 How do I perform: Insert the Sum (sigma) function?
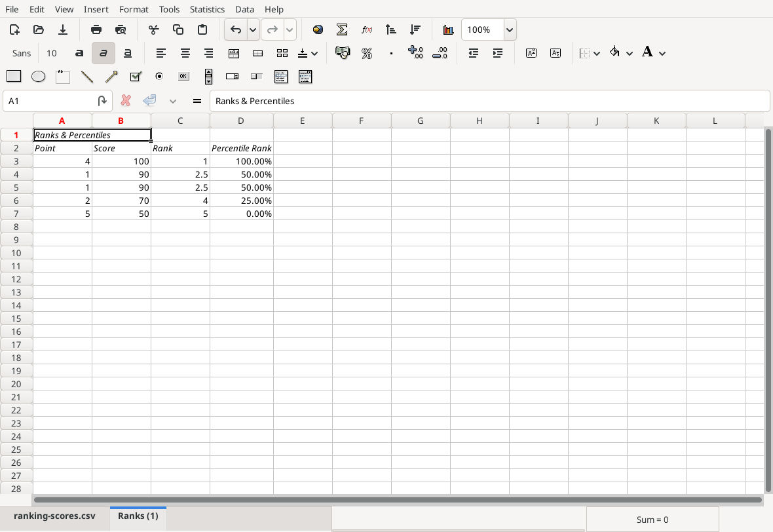pos(342,29)
